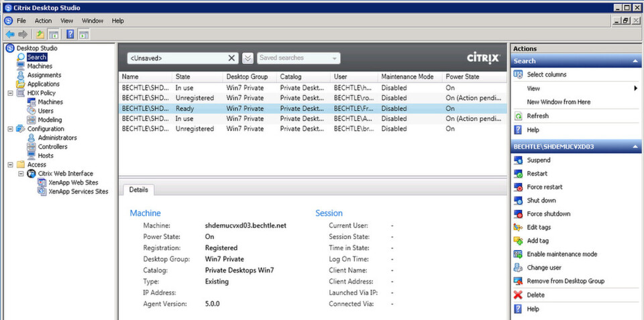Click the blue Help toolbar icon
This screenshot has height=320, width=644.
click(70, 34)
